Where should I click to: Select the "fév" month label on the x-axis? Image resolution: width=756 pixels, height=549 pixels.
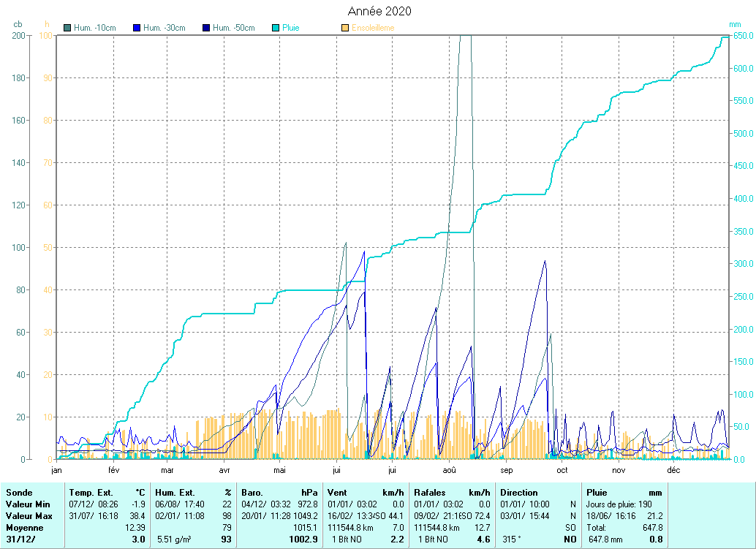tap(113, 471)
